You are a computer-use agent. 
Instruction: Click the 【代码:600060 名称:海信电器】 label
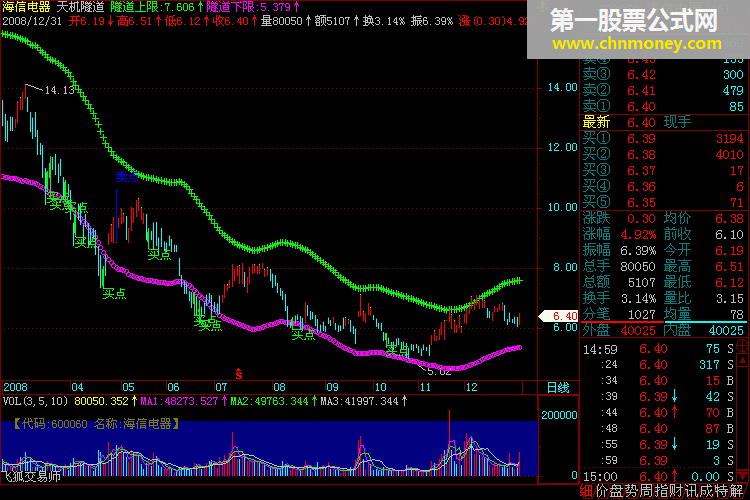click(x=96, y=424)
